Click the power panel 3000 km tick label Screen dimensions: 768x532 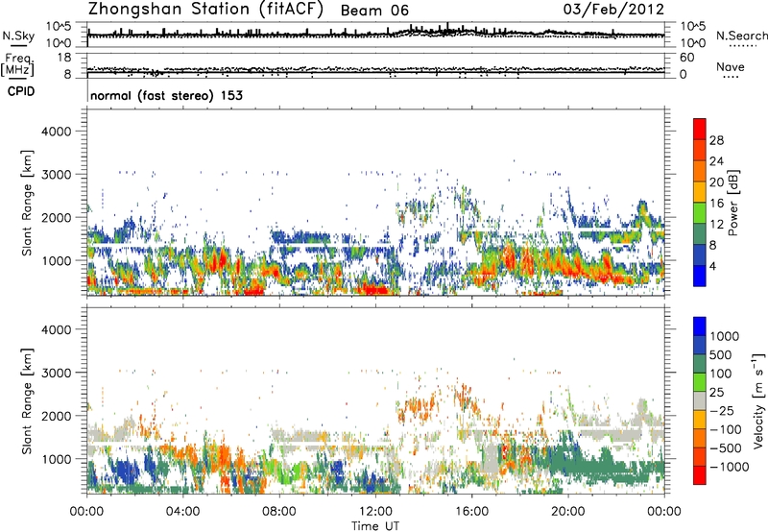tap(56, 175)
